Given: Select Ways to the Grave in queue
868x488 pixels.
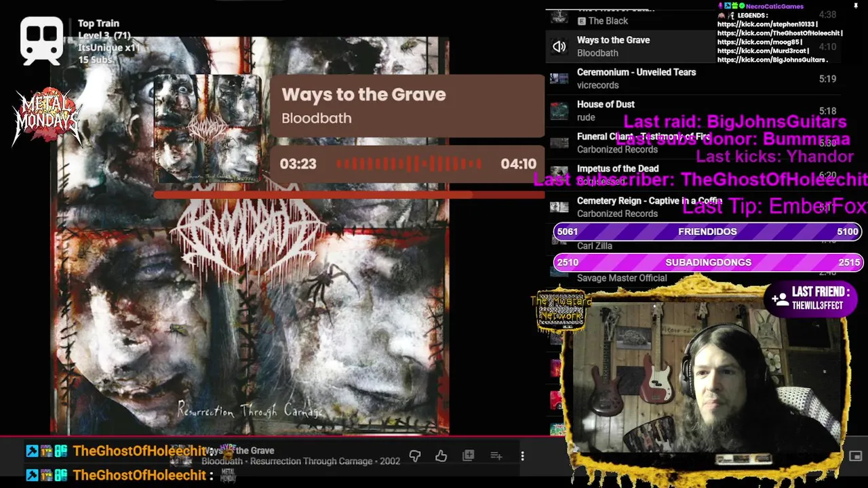Looking at the screenshot, I should click(692, 46).
